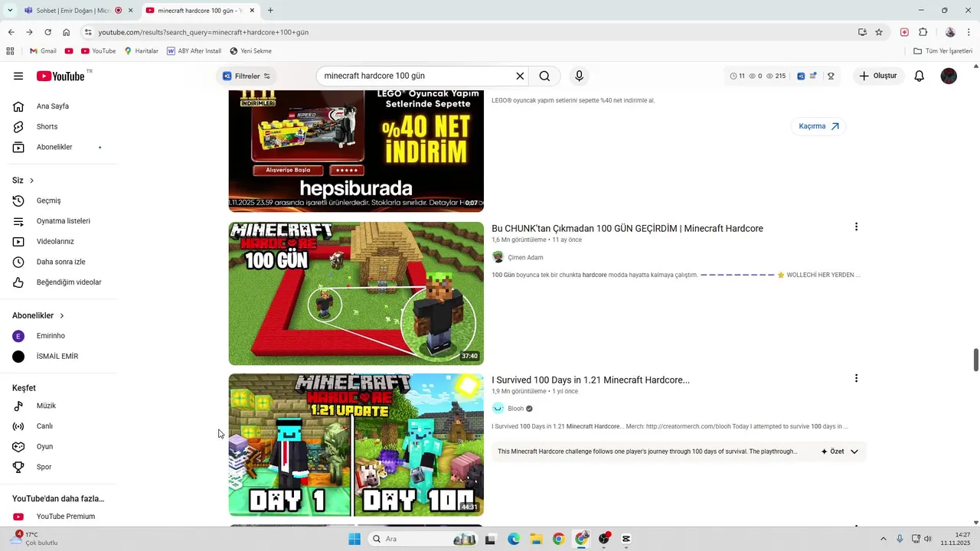Viewport: 980px width, 551px height.
Task: Go to YouTube home via logo
Action: (x=60, y=76)
